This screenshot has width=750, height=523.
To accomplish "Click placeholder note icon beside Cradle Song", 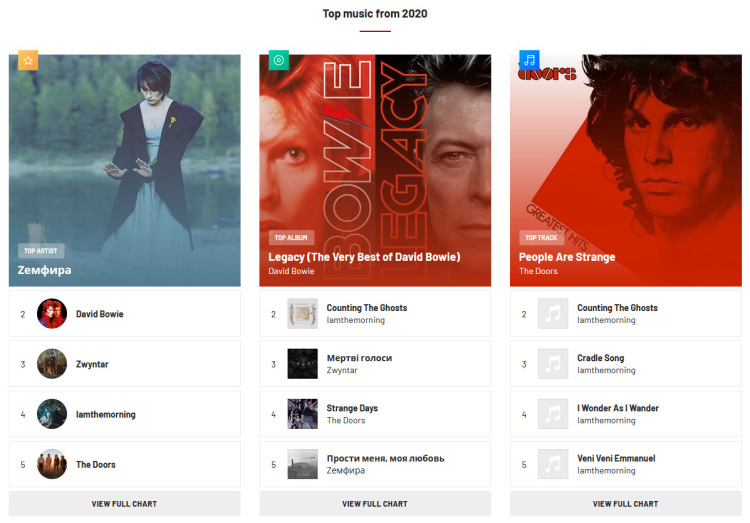I will [x=553, y=364].
